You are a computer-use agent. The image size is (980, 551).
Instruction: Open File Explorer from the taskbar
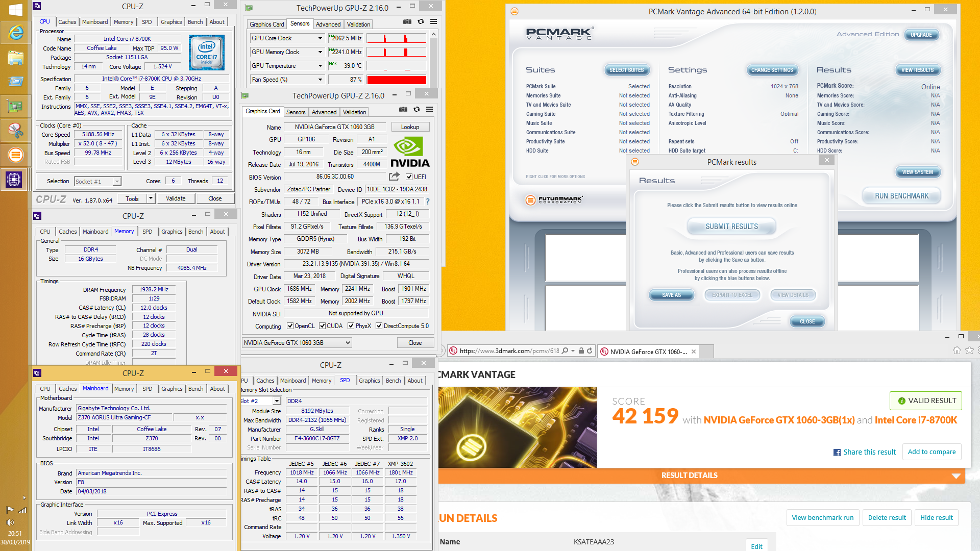[x=15, y=58]
